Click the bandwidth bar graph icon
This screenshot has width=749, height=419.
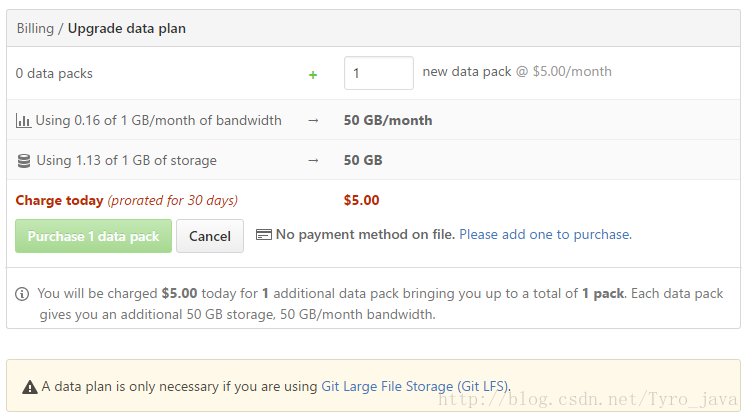(23, 120)
